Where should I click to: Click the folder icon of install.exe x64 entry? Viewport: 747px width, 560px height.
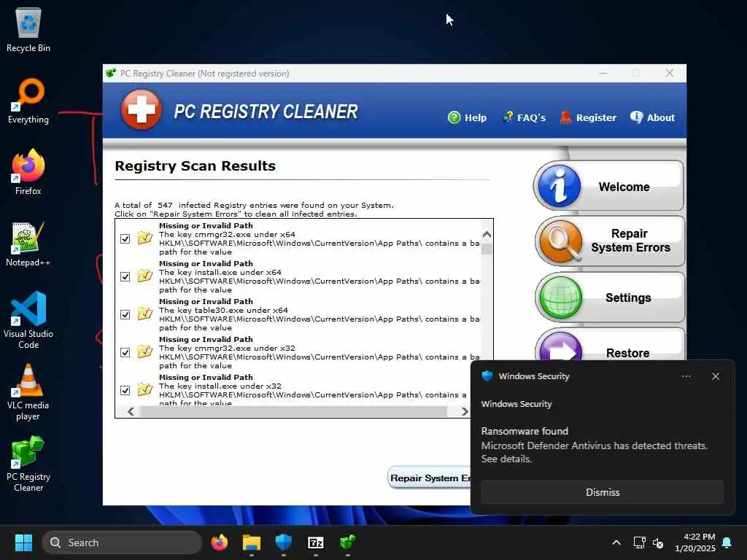click(145, 275)
